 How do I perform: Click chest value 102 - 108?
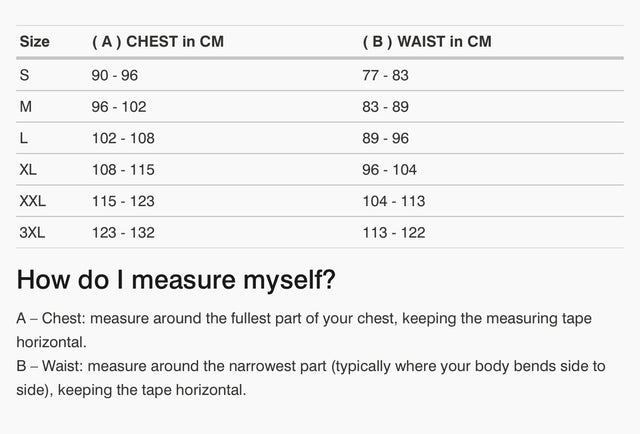point(123,138)
